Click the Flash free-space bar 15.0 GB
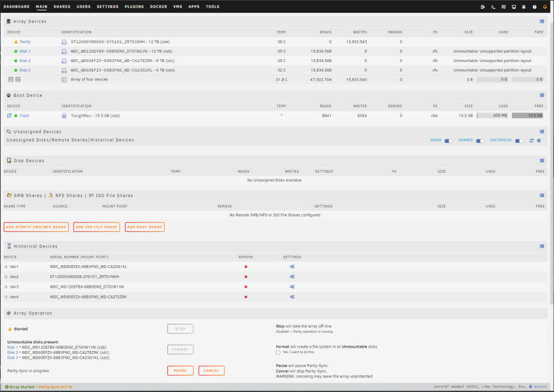554x392 pixels. [x=527, y=116]
